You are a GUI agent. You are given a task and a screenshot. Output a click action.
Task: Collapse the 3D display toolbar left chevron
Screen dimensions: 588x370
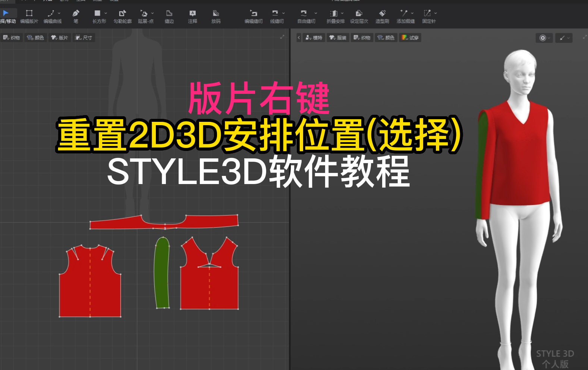(299, 38)
